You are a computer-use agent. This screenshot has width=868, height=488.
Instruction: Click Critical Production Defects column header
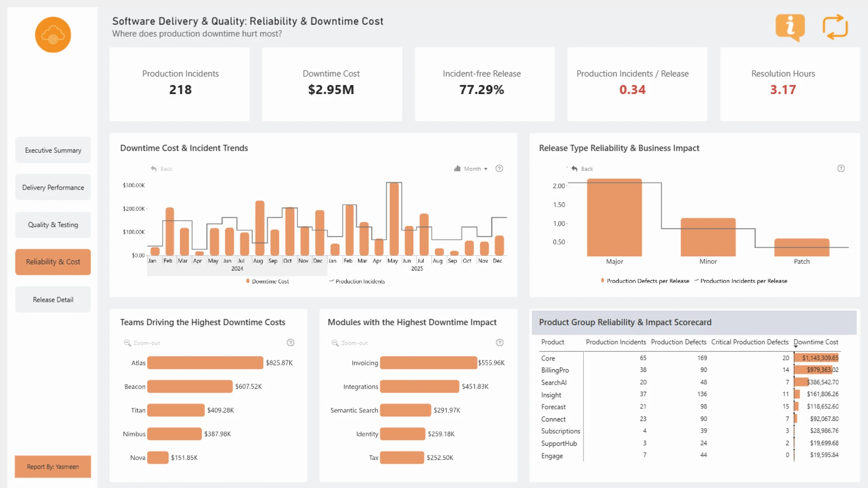point(750,342)
